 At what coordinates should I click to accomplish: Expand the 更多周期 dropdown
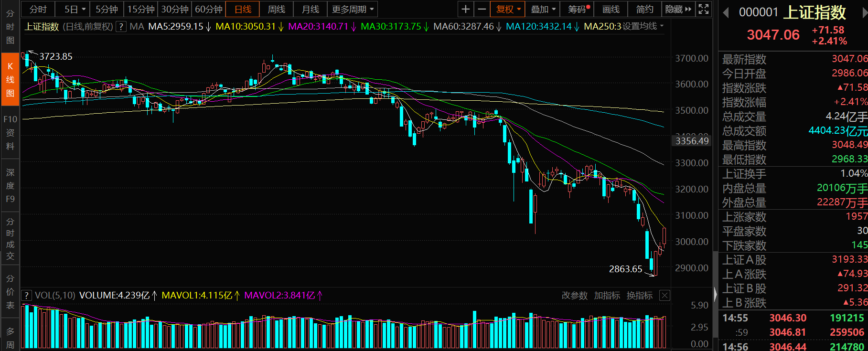point(353,9)
